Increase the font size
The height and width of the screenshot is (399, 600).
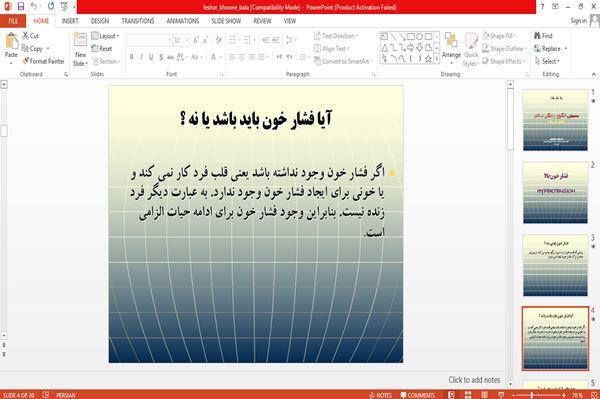click(196, 40)
